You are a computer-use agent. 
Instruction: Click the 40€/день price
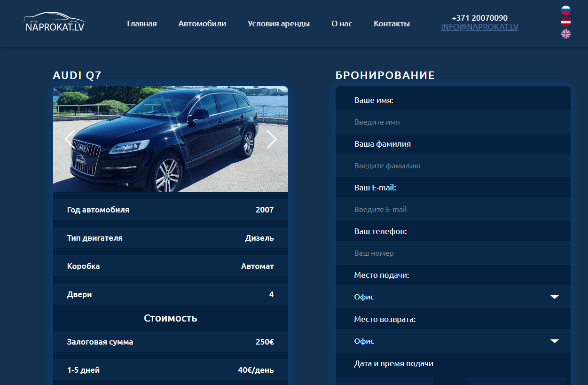click(256, 370)
